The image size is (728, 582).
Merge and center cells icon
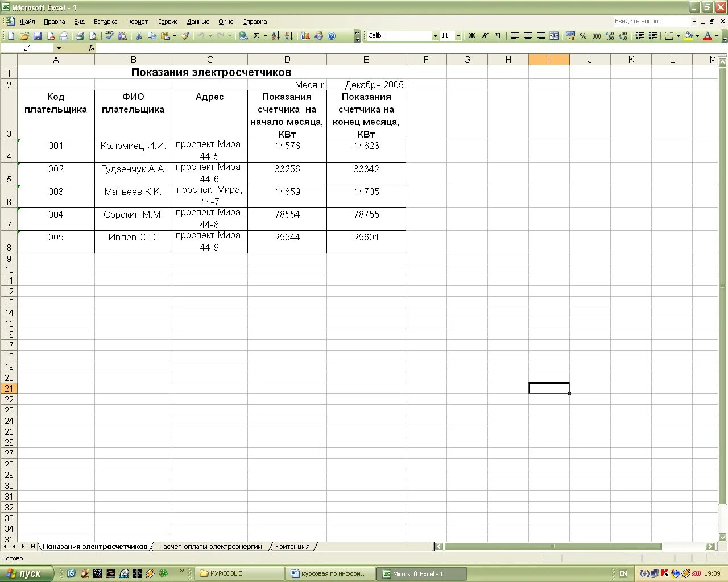click(x=554, y=36)
